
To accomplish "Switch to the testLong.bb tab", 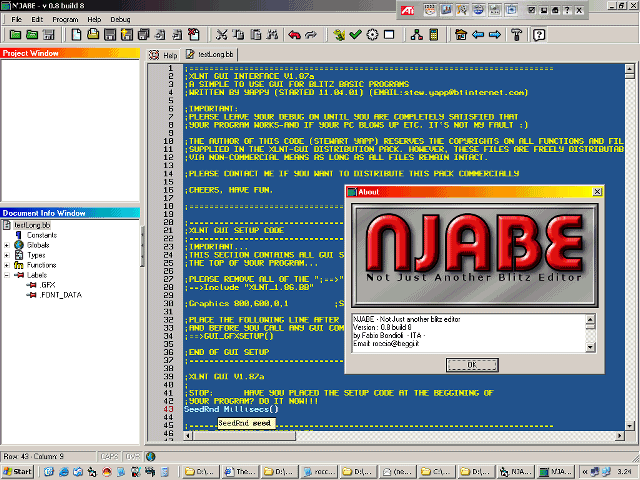I will tap(210, 54).
